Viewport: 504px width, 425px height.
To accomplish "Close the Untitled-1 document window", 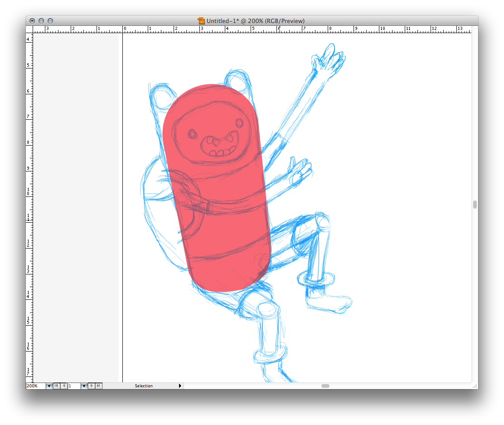I will pyautogui.click(x=32, y=21).
